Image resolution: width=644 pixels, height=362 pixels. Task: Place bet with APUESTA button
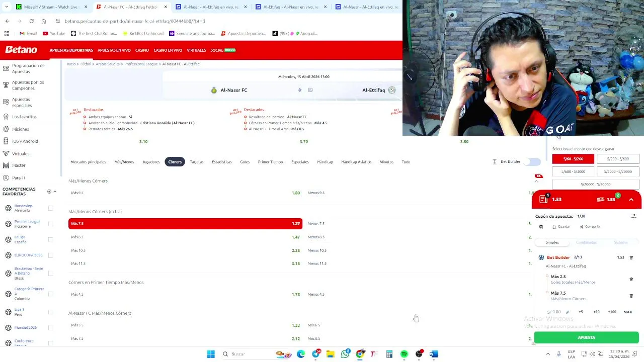pyautogui.click(x=586, y=338)
